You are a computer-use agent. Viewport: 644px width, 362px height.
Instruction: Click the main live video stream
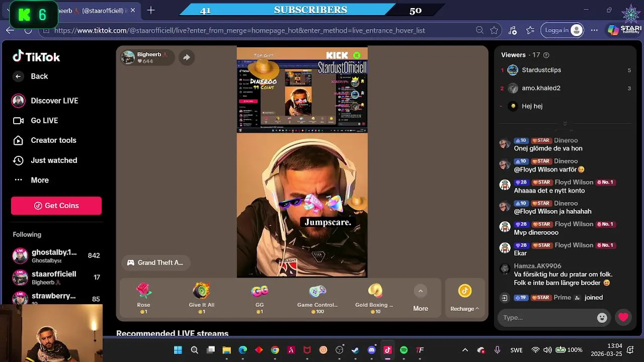pos(302,162)
